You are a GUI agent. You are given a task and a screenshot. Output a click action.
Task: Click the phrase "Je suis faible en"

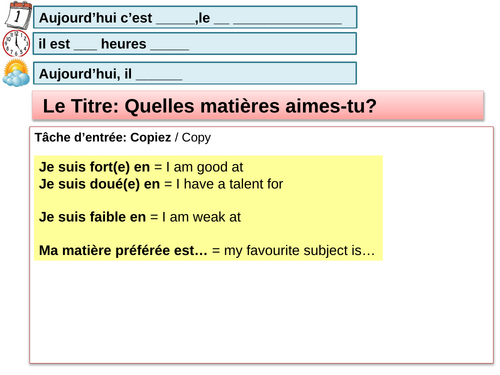pyautogui.click(x=92, y=217)
